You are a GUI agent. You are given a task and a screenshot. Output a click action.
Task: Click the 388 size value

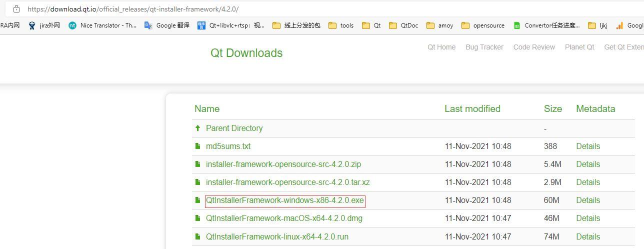click(550, 146)
